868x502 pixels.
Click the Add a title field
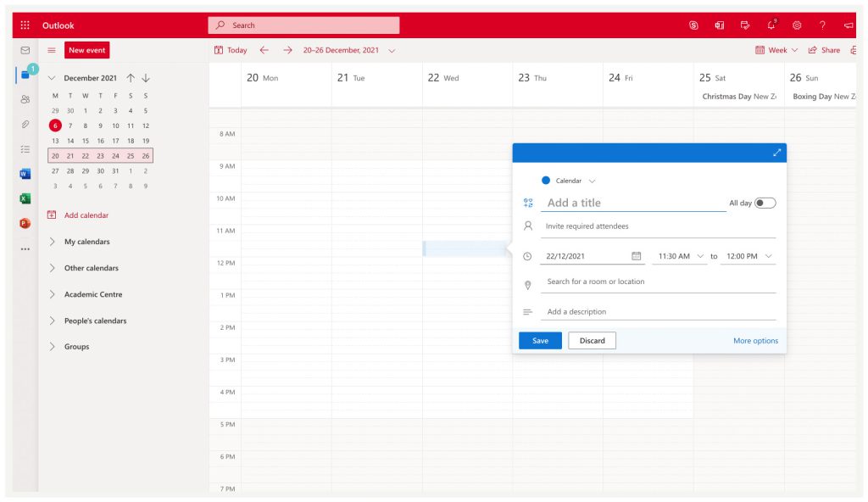point(632,203)
